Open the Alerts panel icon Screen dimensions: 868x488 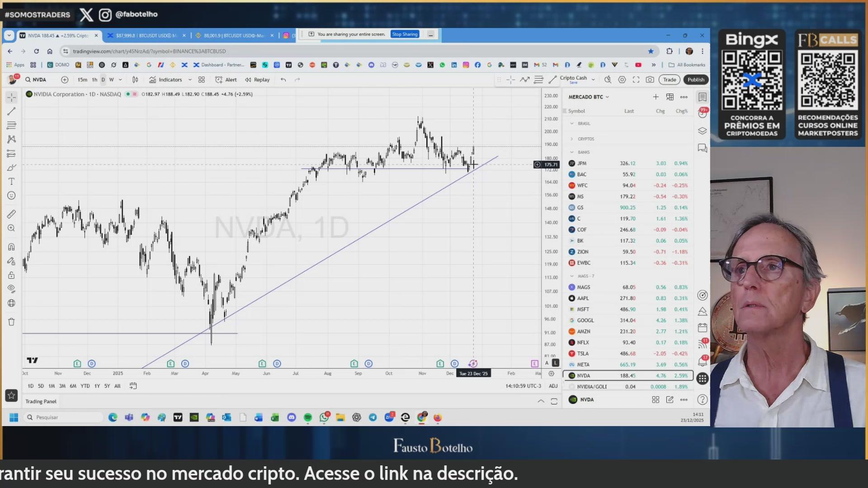[702, 113]
